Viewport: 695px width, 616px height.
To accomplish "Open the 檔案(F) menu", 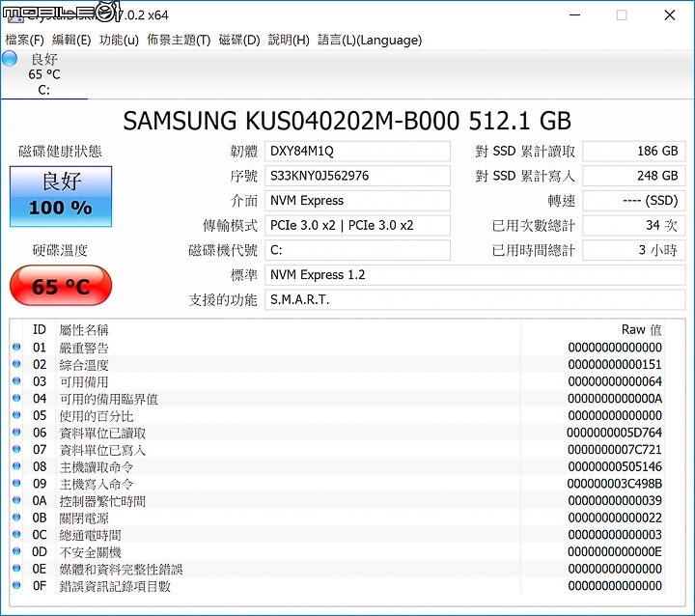I will [x=24, y=40].
